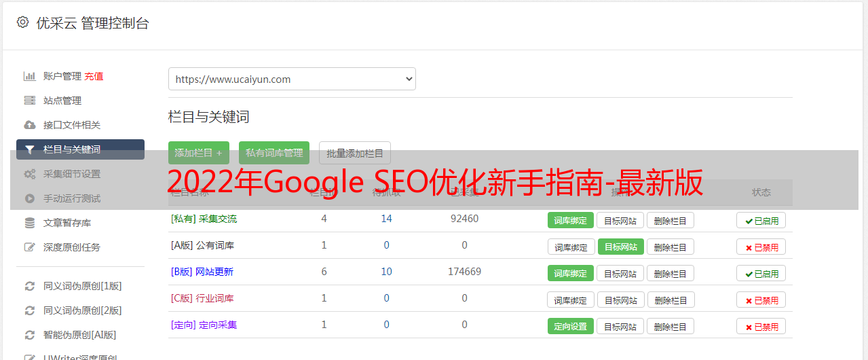Open the 账户管理 menu item
Screen dimensions: 868x360
[x=62, y=76]
